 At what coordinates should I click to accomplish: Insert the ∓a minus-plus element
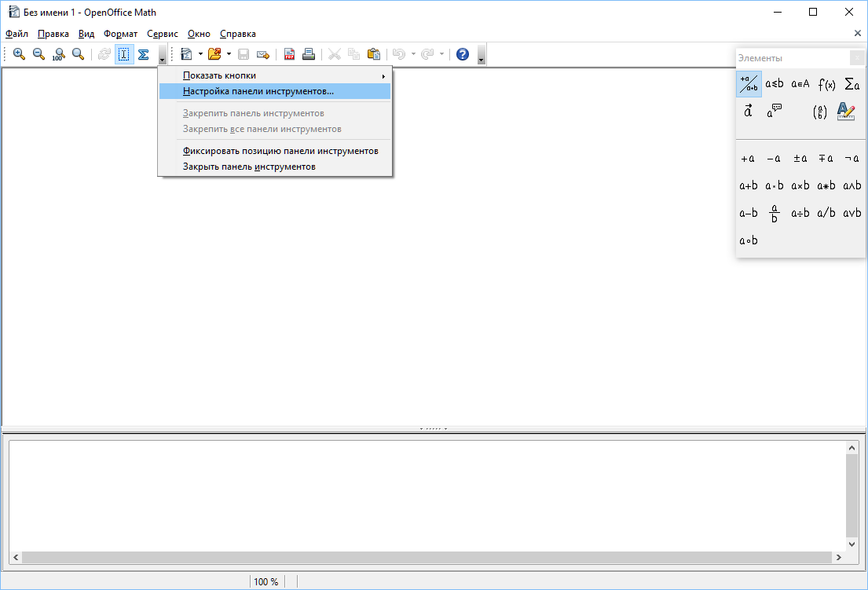826,159
